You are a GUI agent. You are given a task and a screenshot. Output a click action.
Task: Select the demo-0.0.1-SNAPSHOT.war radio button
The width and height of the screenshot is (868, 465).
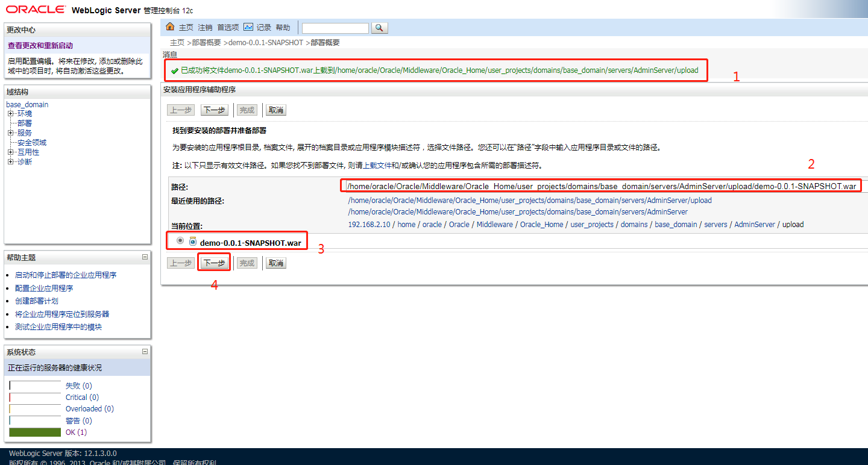click(180, 241)
